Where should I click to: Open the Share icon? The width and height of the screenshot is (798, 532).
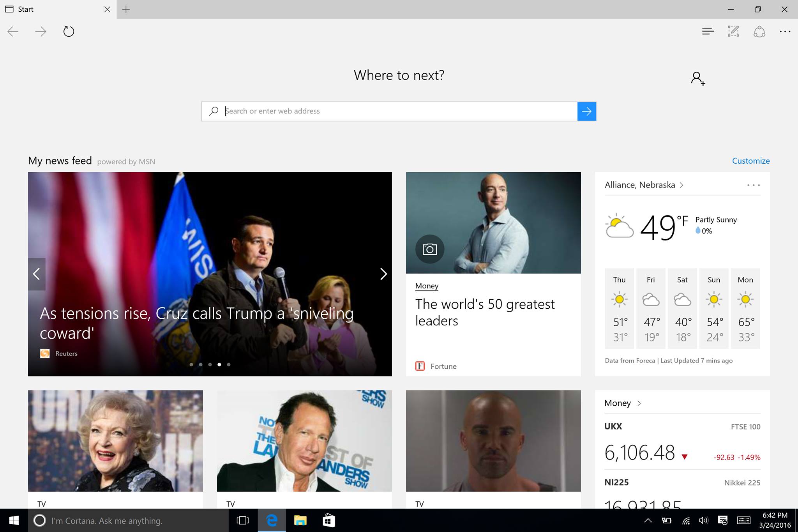click(759, 31)
